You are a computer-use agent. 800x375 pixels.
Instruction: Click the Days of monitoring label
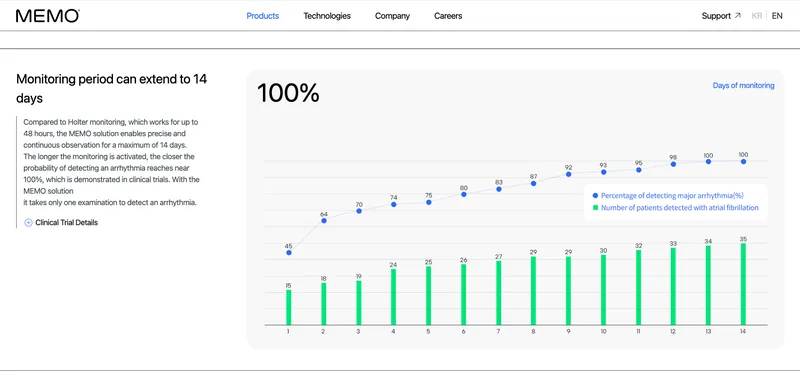tap(743, 86)
